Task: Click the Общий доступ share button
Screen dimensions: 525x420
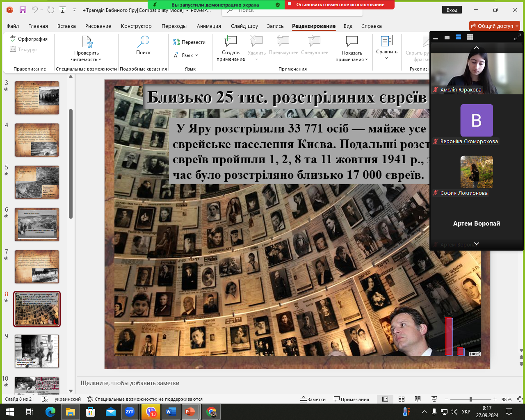Action: pyautogui.click(x=495, y=26)
